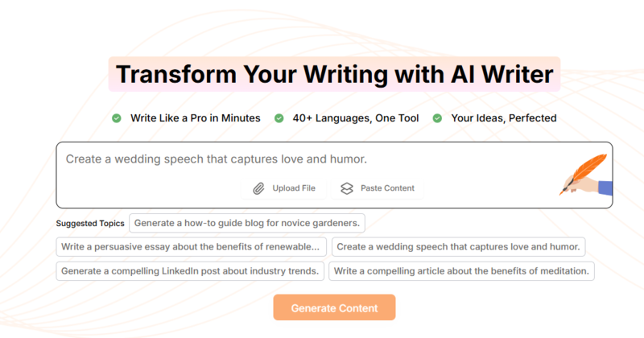Pick the wedding speech suggested topic chip

(459, 246)
